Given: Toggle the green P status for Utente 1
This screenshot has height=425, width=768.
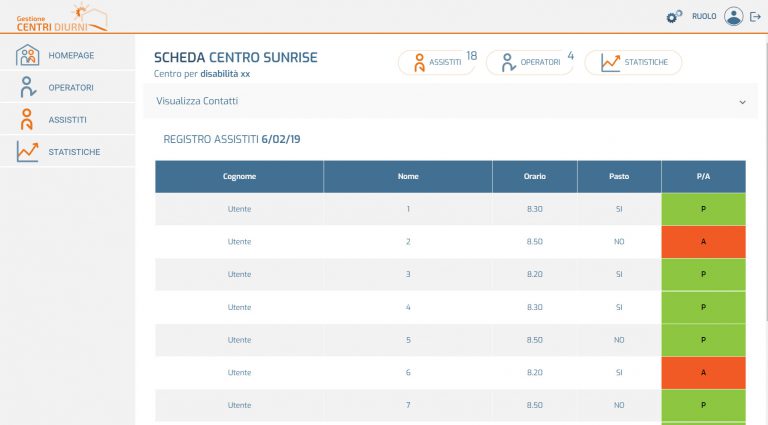Looking at the screenshot, I should click(703, 209).
